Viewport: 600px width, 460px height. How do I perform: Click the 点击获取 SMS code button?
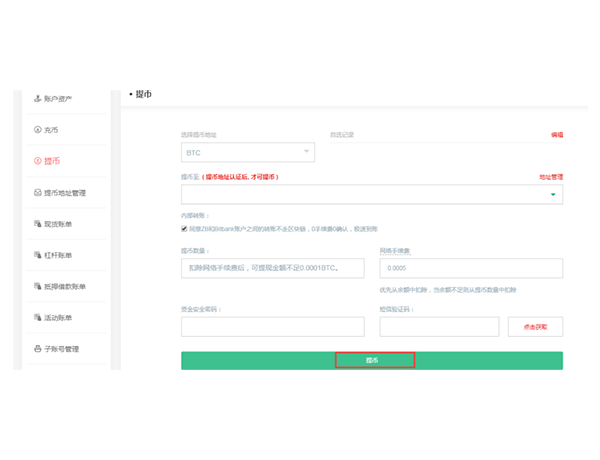535,327
